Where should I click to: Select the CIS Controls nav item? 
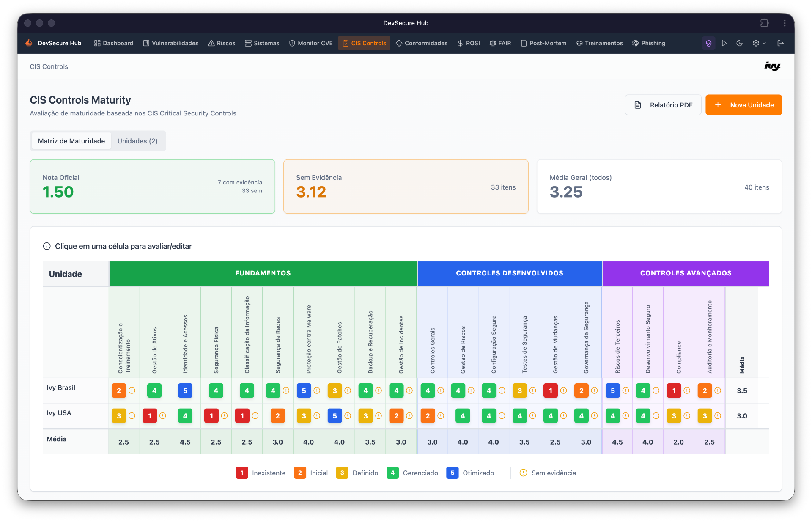coord(364,43)
